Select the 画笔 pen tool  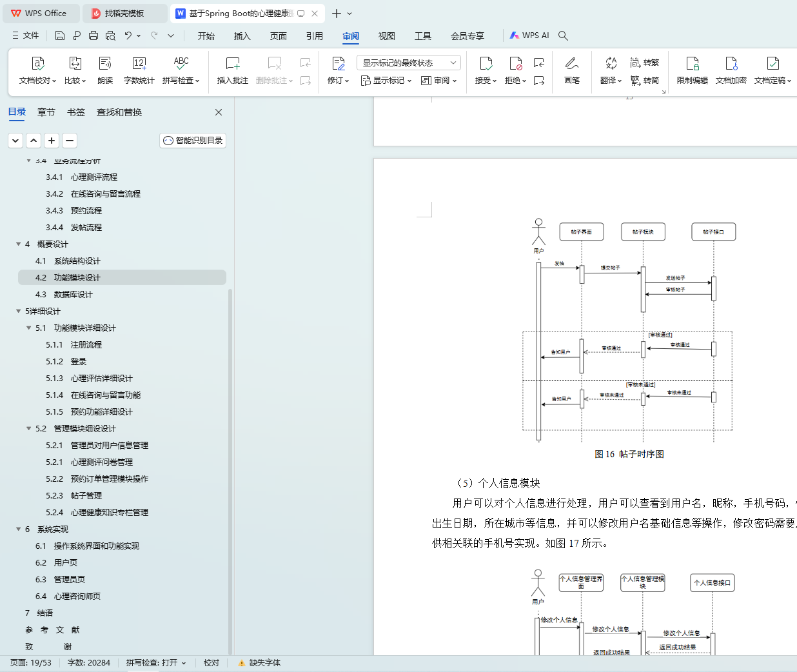coord(572,71)
